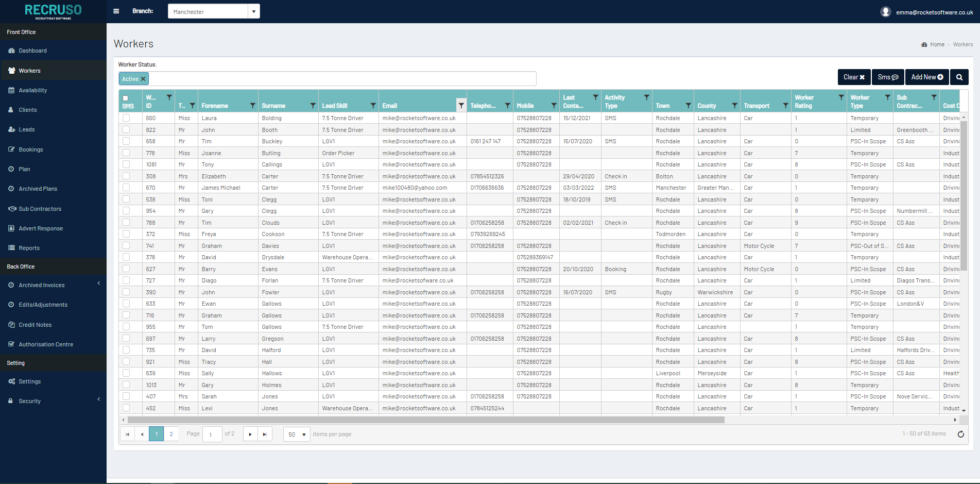The image size is (980, 484).
Task: Open filter on Sub Contractor column
Action: point(934,97)
